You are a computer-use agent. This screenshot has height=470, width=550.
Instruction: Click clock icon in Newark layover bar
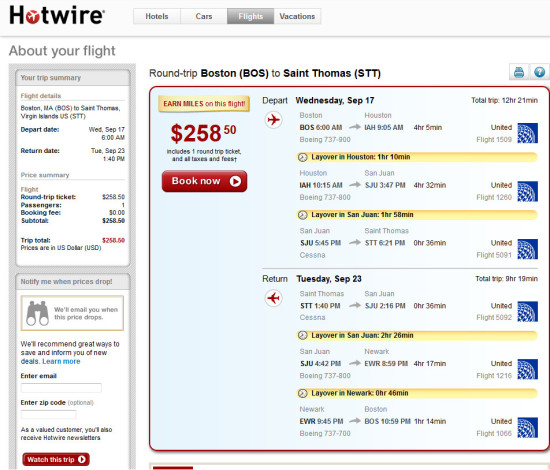coord(303,393)
